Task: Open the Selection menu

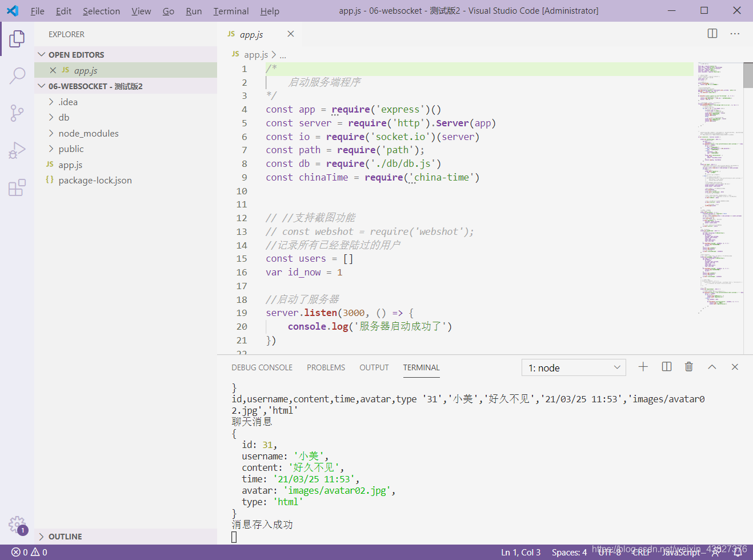Action: (102, 11)
